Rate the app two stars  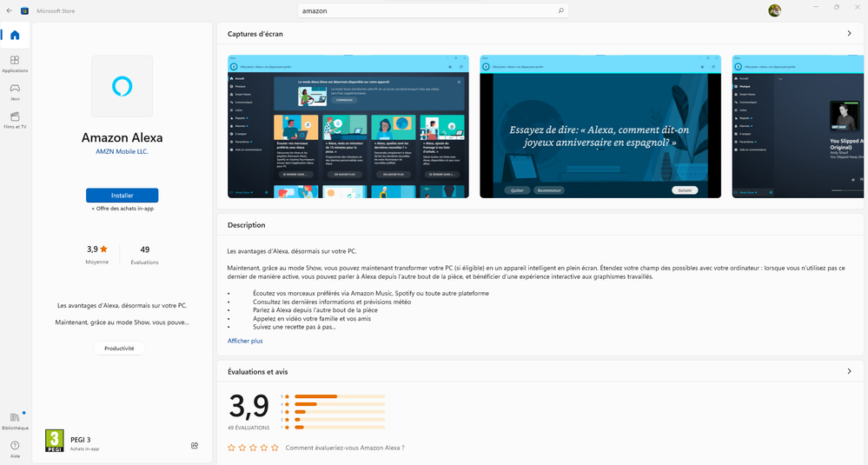tap(242, 448)
